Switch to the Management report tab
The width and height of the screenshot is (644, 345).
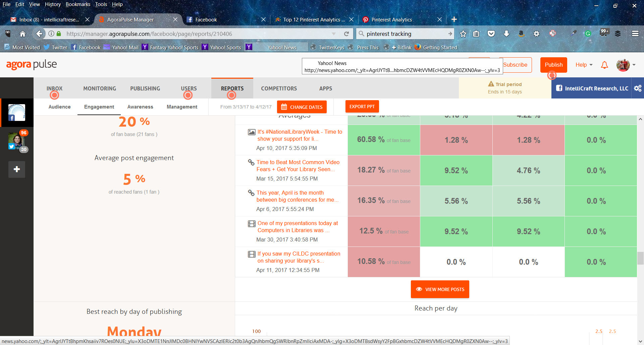point(182,107)
